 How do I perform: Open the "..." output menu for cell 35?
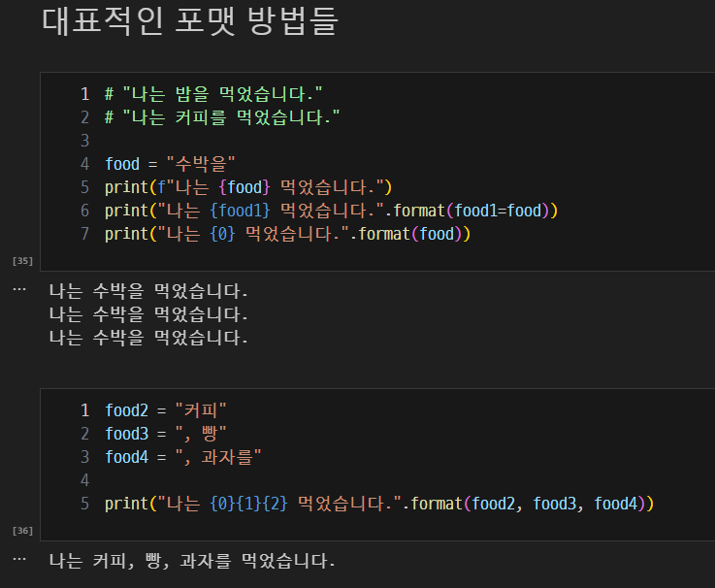19,289
